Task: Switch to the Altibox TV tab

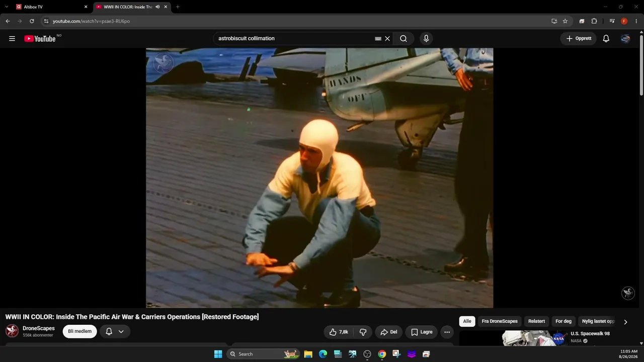Action: click(x=52, y=7)
